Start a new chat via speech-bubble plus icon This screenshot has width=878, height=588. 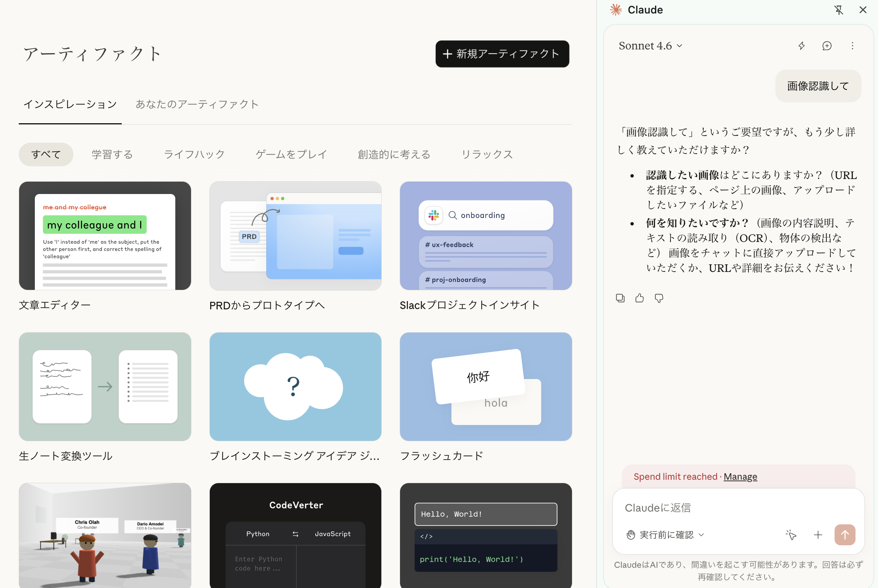pyautogui.click(x=827, y=46)
